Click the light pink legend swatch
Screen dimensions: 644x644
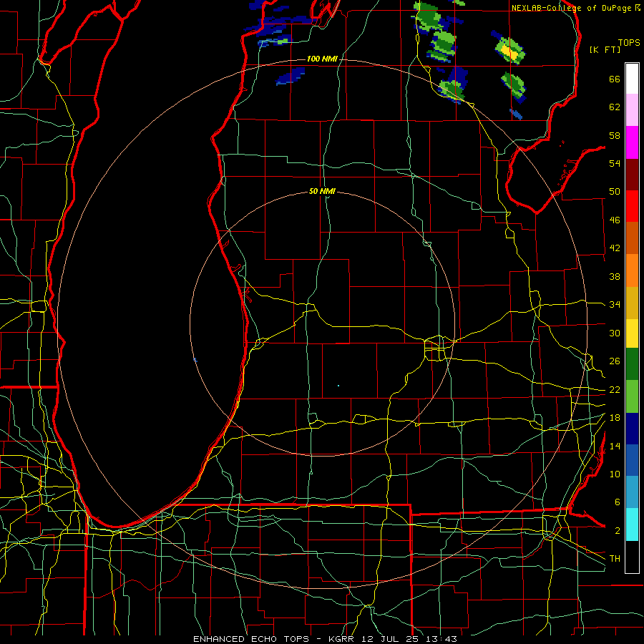click(x=632, y=110)
